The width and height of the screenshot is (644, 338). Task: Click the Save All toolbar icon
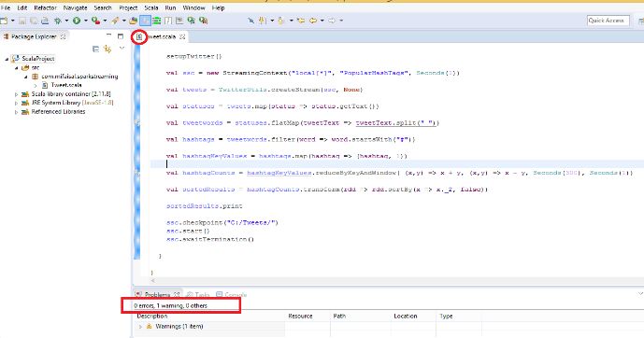coord(34,21)
